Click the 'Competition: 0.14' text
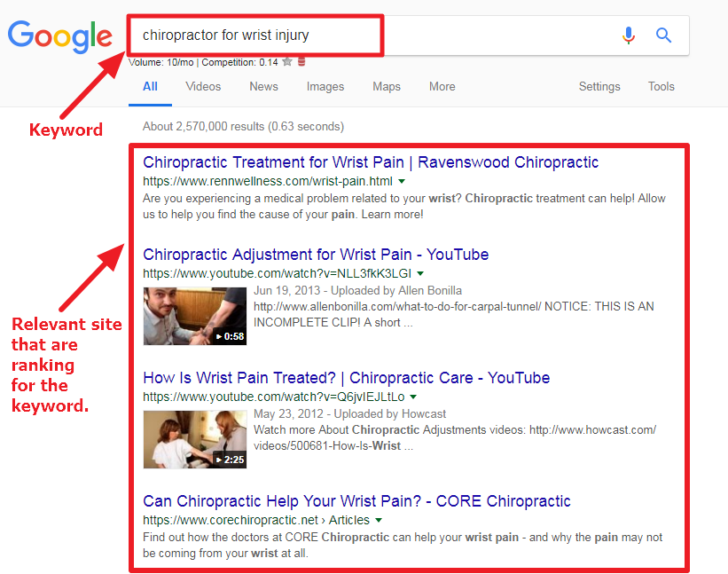This screenshot has height=574, width=728. coord(239,62)
